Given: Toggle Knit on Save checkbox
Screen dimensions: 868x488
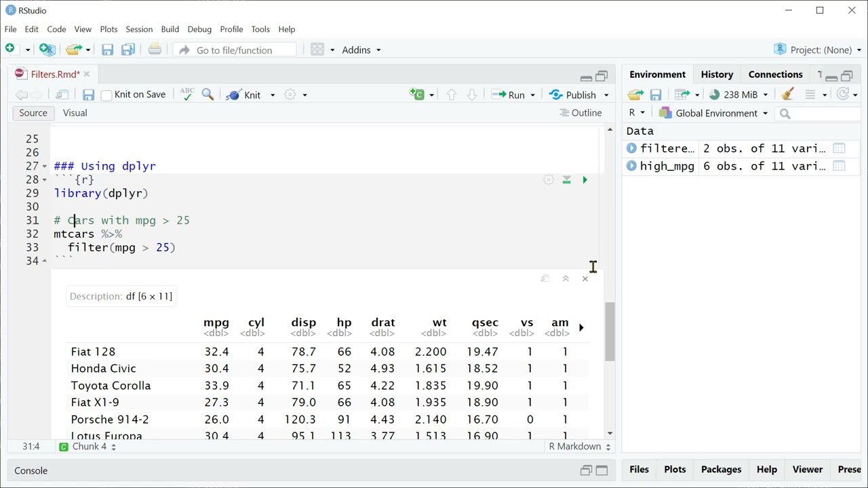Looking at the screenshot, I should 106,96.
